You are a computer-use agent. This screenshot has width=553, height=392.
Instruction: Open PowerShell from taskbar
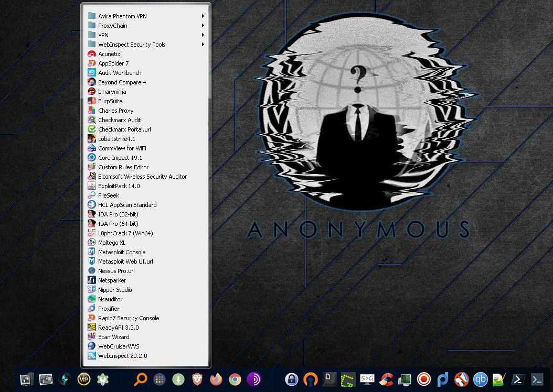click(x=518, y=379)
